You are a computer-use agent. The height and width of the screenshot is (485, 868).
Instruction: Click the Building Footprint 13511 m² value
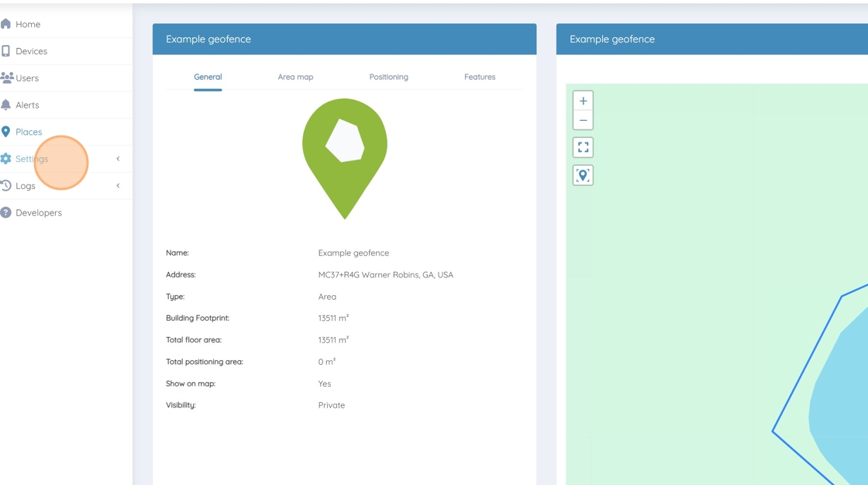tap(333, 318)
